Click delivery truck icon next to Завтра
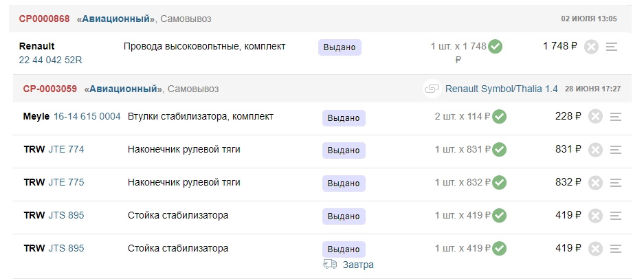 click(330, 264)
